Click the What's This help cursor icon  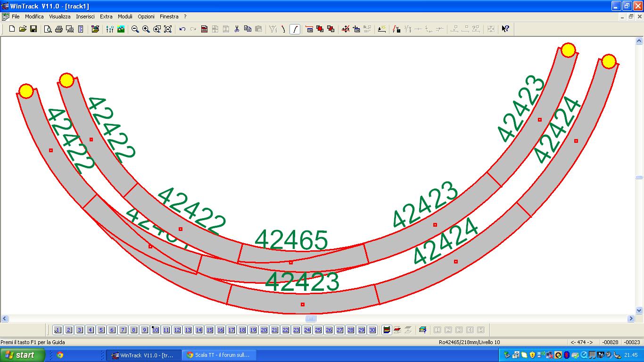coord(505,29)
